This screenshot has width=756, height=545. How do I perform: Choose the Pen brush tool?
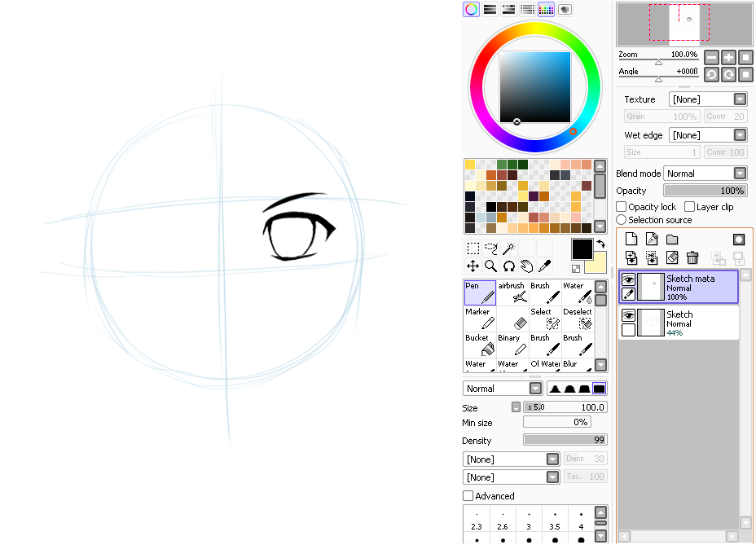(x=480, y=292)
